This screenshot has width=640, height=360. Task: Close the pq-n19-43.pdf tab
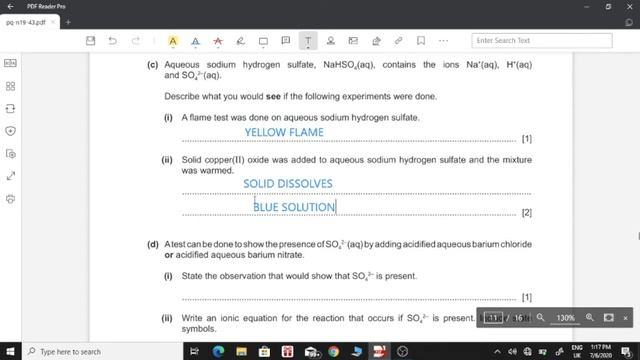[x=53, y=22]
